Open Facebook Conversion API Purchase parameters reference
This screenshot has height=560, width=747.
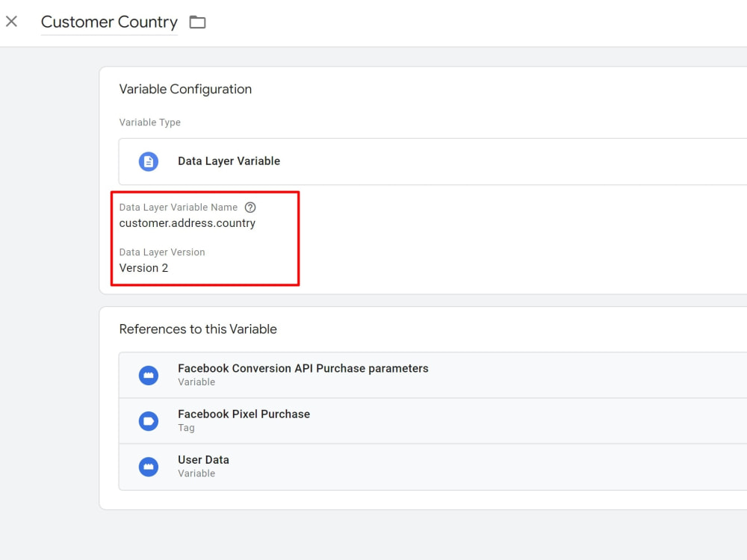click(x=433, y=376)
